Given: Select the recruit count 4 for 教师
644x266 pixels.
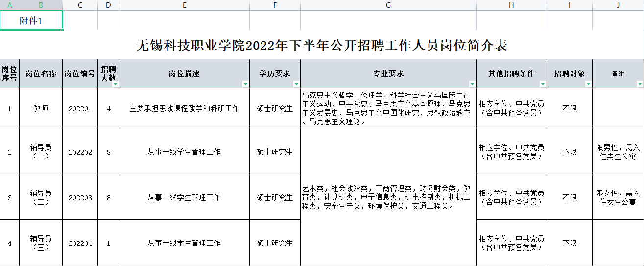Looking at the screenshot, I should click(109, 108).
